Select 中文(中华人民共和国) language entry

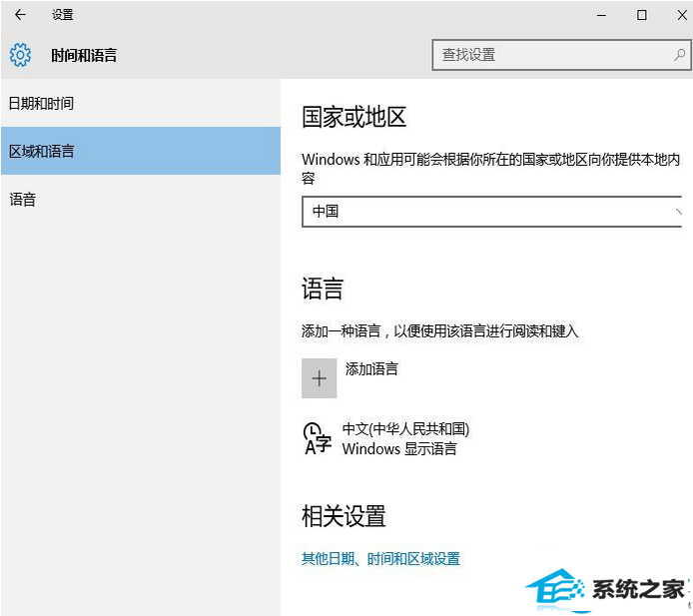[x=405, y=428]
